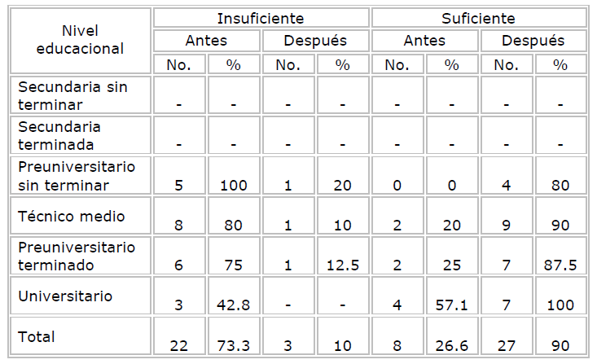Image resolution: width=597 pixels, height=364 pixels.
Task: Click "Antes" subheader under Suficiente
Action: (424, 41)
